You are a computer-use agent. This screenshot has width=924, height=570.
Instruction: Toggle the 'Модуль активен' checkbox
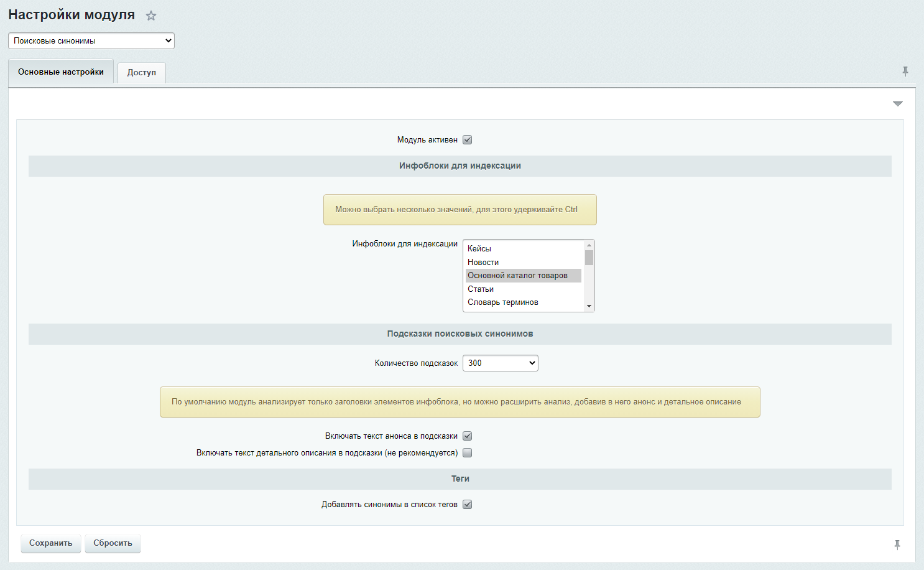pos(468,140)
